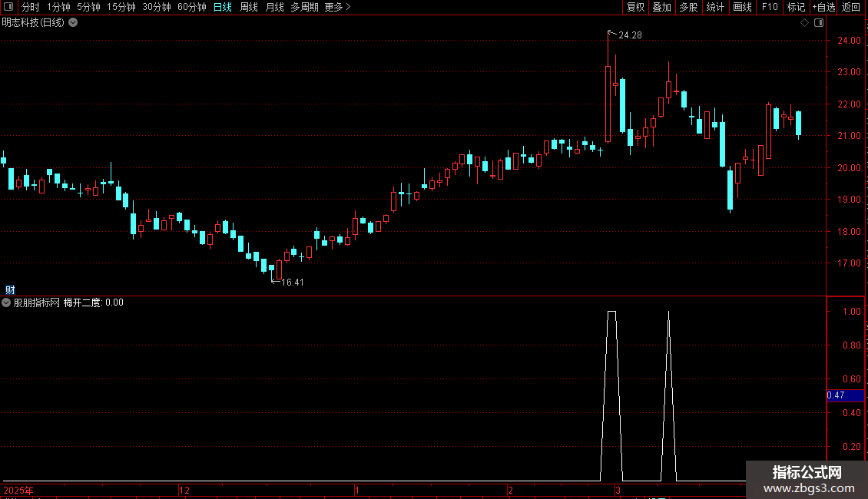This screenshot has width=868, height=499.
Task: Add stock with +自选 button
Action: click(x=823, y=7)
